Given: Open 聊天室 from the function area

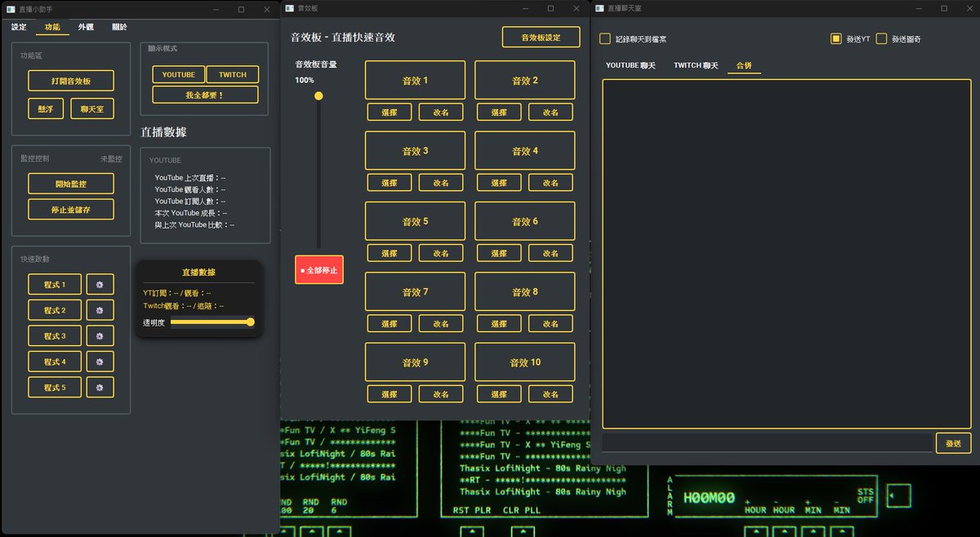Looking at the screenshot, I should 91,109.
